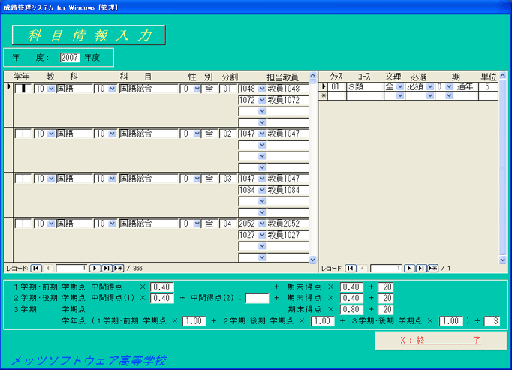Open 科目 code dropdown in split 01 row
The height and width of the screenshot is (370, 512).
tap(112, 89)
